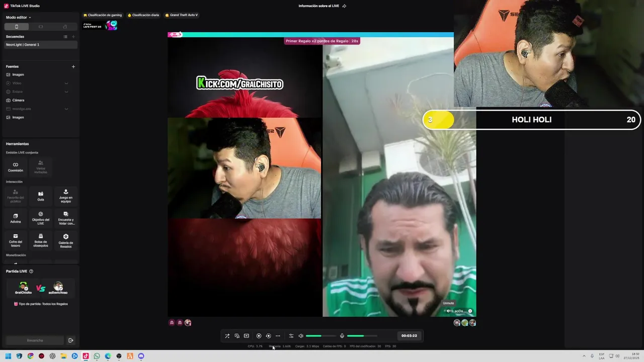Click the TikTok LIVE Fest 25 banner
The height and width of the screenshot is (362, 644).
pos(100,25)
